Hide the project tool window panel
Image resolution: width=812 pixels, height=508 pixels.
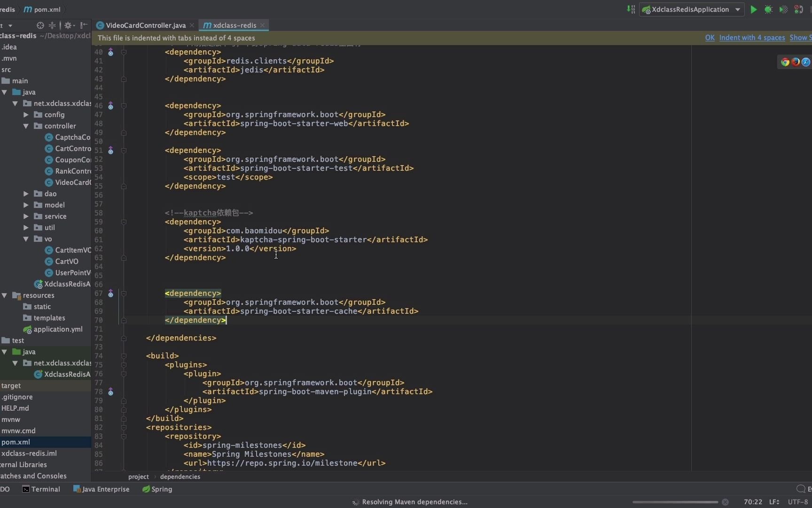(84, 25)
